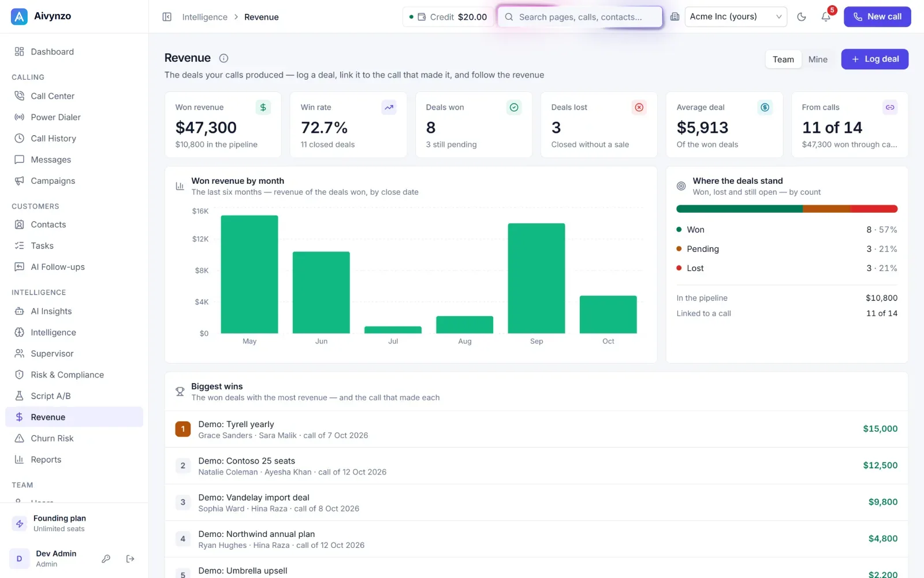The width and height of the screenshot is (924, 578).
Task: Click the API key icon
Action: (106, 559)
